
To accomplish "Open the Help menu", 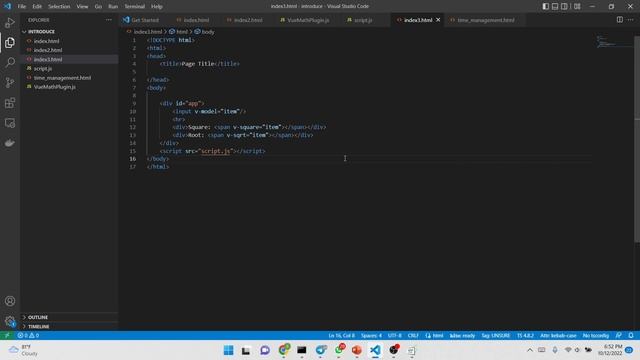I will (x=157, y=6).
